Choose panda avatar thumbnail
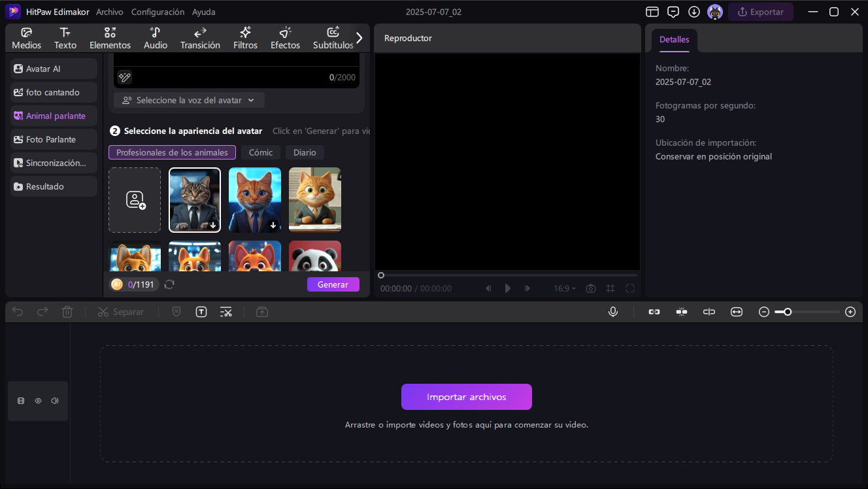The width and height of the screenshot is (868, 489). (x=315, y=256)
